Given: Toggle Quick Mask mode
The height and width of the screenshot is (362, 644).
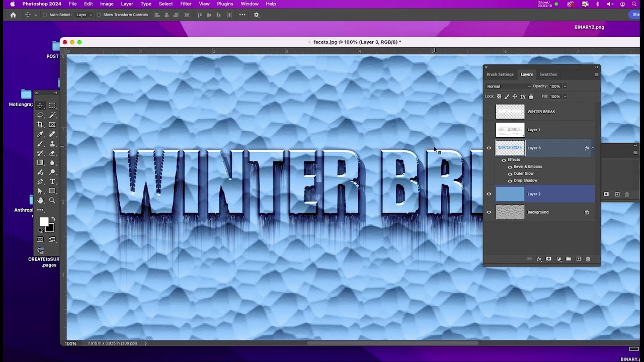Looking at the screenshot, I should coord(40,240).
